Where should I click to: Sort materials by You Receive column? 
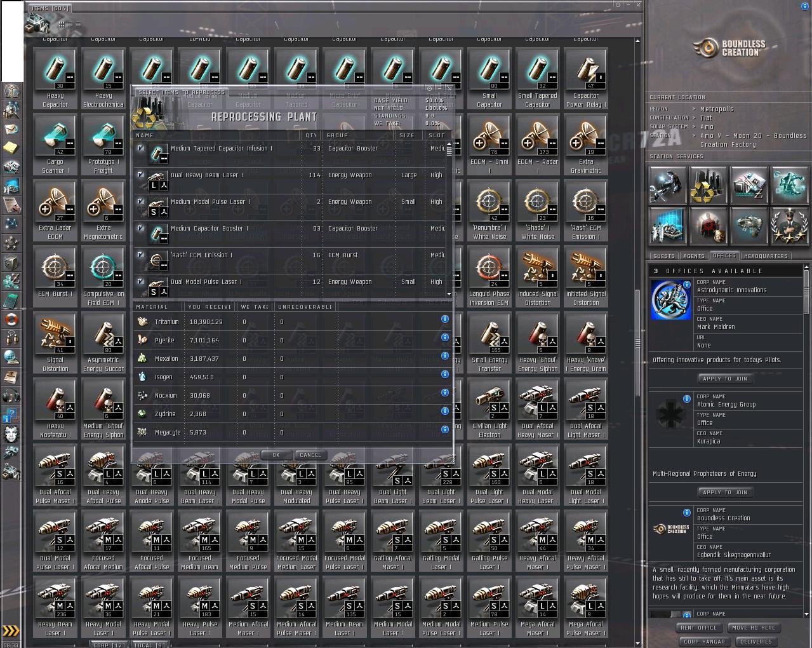210,307
